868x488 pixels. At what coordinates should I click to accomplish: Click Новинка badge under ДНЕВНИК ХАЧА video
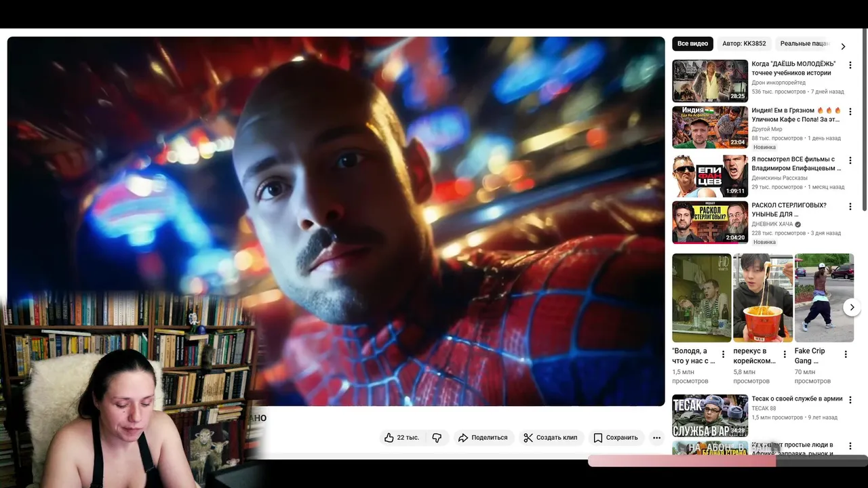pyautogui.click(x=764, y=242)
